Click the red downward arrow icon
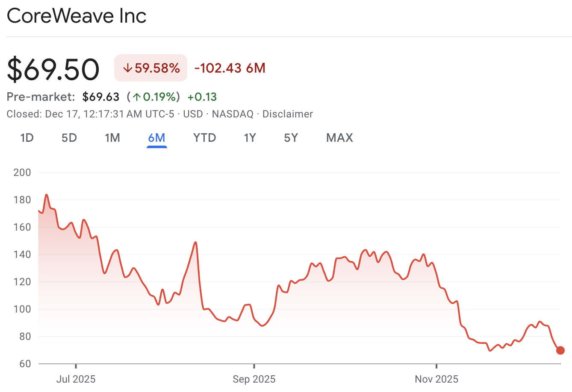This screenshot has width=572, height=392. click(127, 68)
